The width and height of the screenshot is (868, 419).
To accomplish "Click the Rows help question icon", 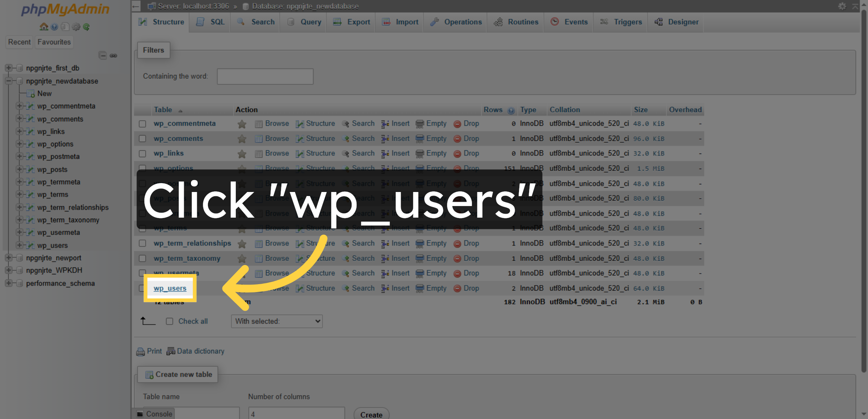I will click(511, 110).
